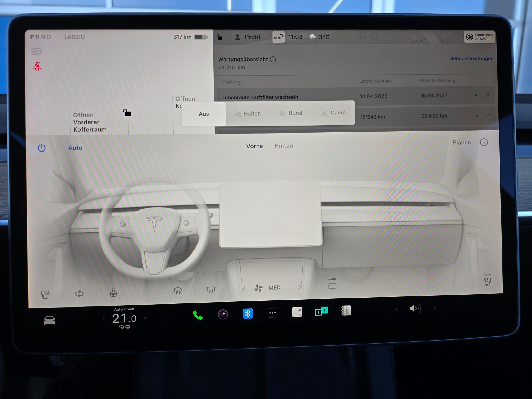Tap the 317 km range readout
Viewport: 532px width, 399px height.
pyautogui.click(x=182, y=37)
